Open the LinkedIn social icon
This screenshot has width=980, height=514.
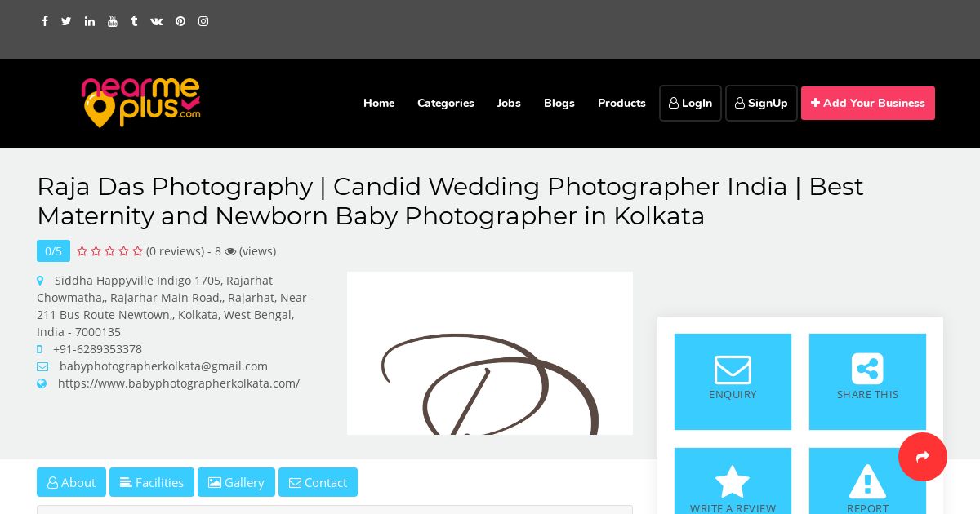[89, 21]
